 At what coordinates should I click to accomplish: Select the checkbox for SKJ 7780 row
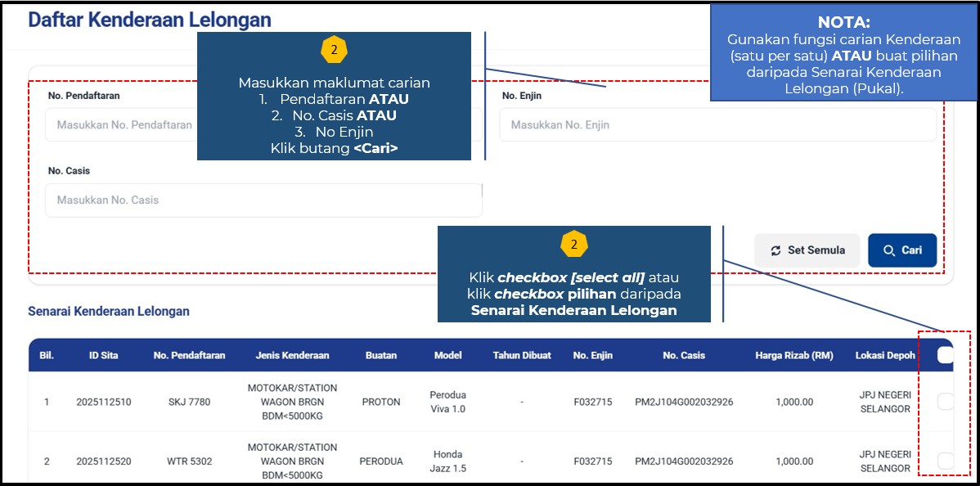coord(945,402)
